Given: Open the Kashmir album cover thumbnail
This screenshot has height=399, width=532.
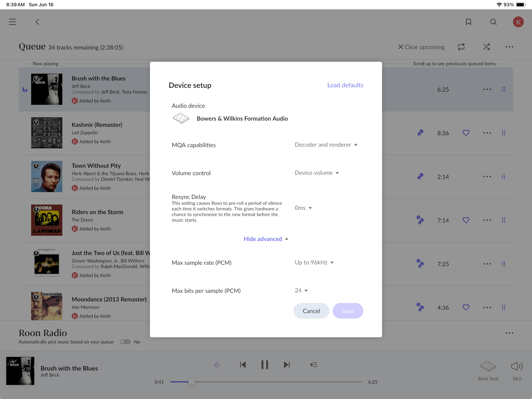Looking at the screenshot, I should [x=47, y=133].
